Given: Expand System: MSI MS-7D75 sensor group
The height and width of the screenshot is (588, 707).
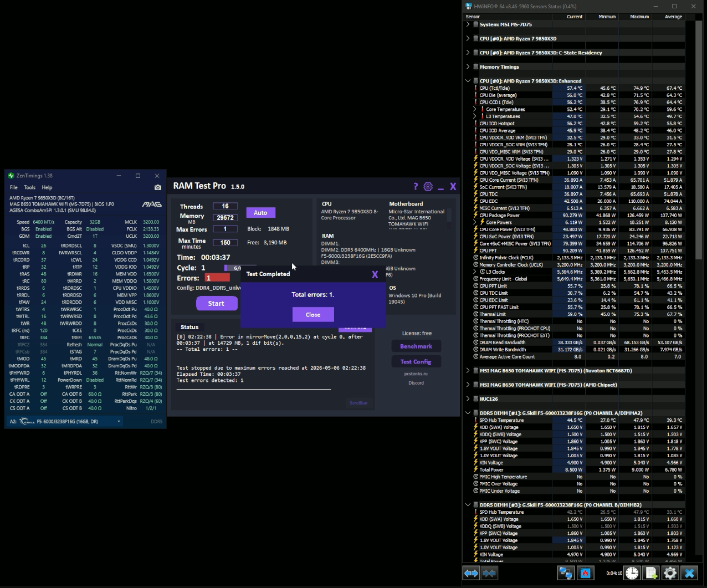Looking at the screenshot, I should tap(468, 24).
